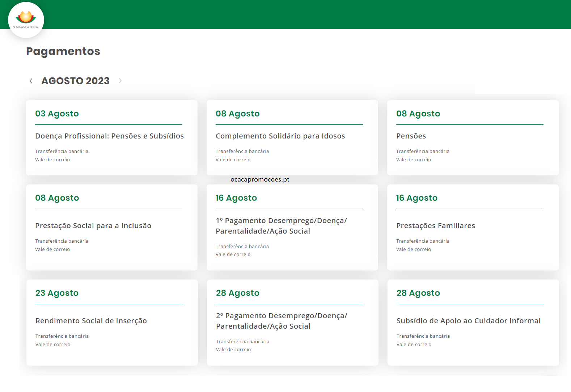The height and width of the screenshot is (392, 571).
Task: Click the Pagamentos page title
Action: [63, 51]
